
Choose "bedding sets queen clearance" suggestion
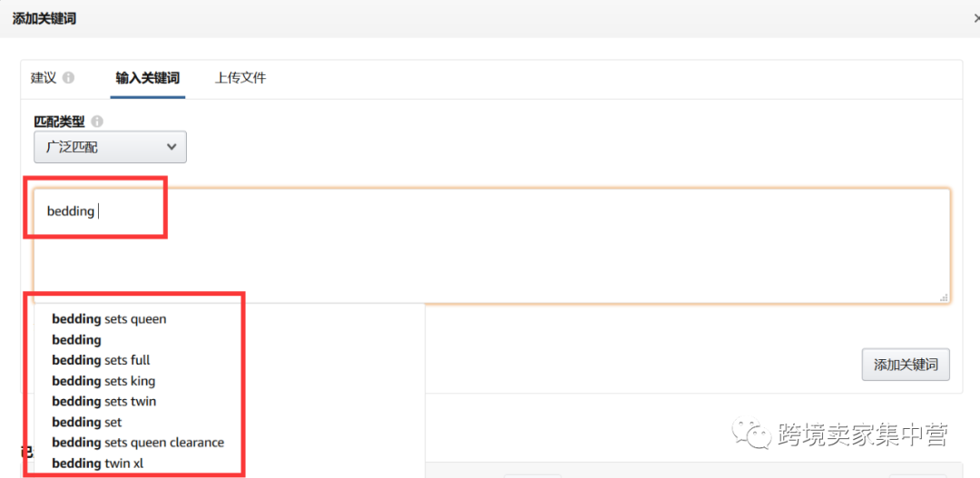138,443
